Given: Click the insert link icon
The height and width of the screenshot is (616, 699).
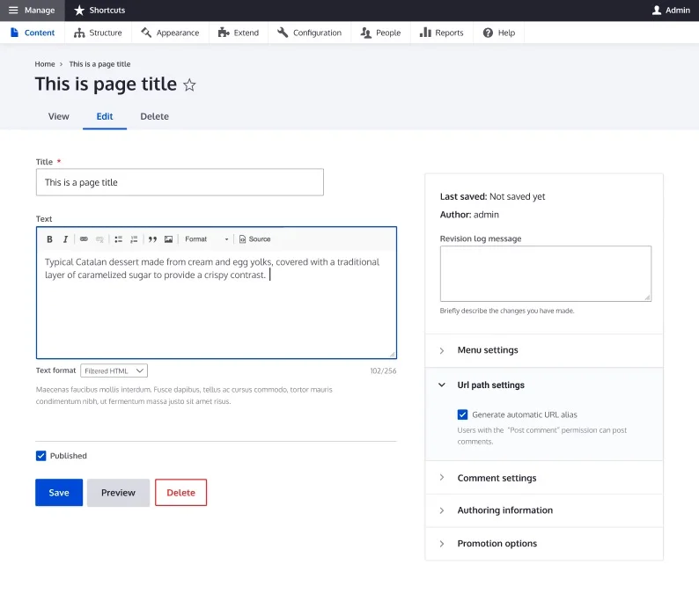Looking at the screenshot, I should pos(84,239).
